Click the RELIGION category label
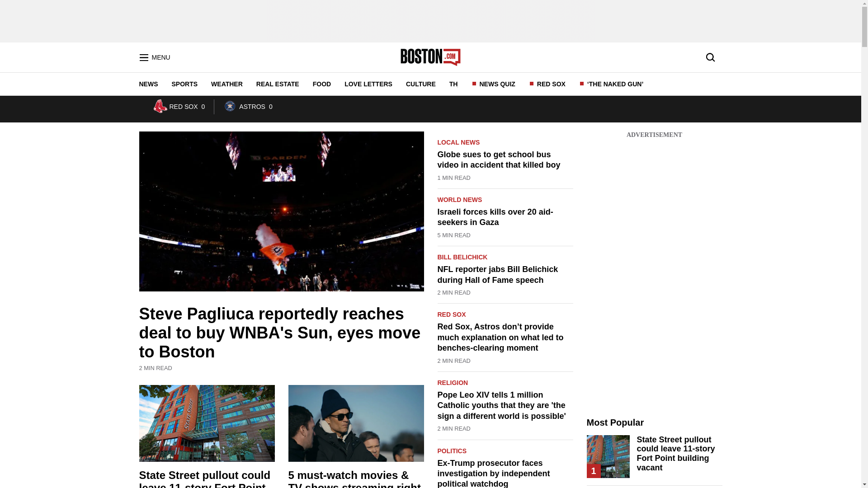The height and width of the screenshot is (488, 868). 453,383
